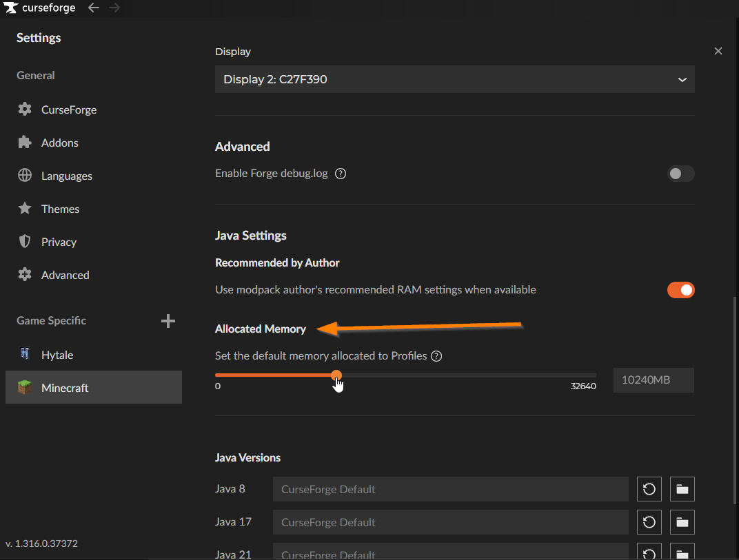Open the CurseForge settings section
This screenshot has height=560, width=739.
pyautogui.click(x=93, y=110)
